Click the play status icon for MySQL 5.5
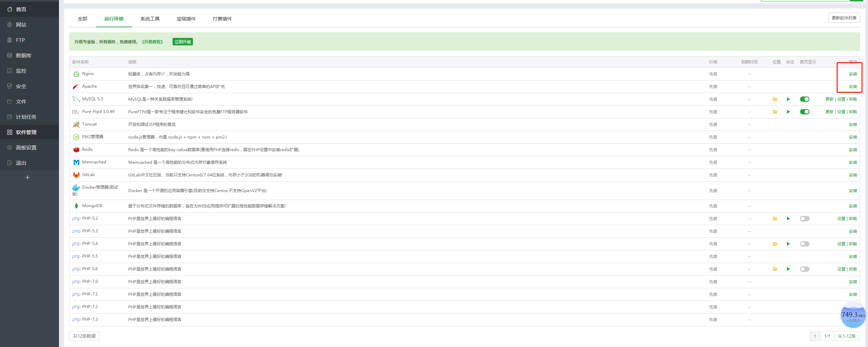This screenshot has width=868, height=347. (x=788, y=99)
